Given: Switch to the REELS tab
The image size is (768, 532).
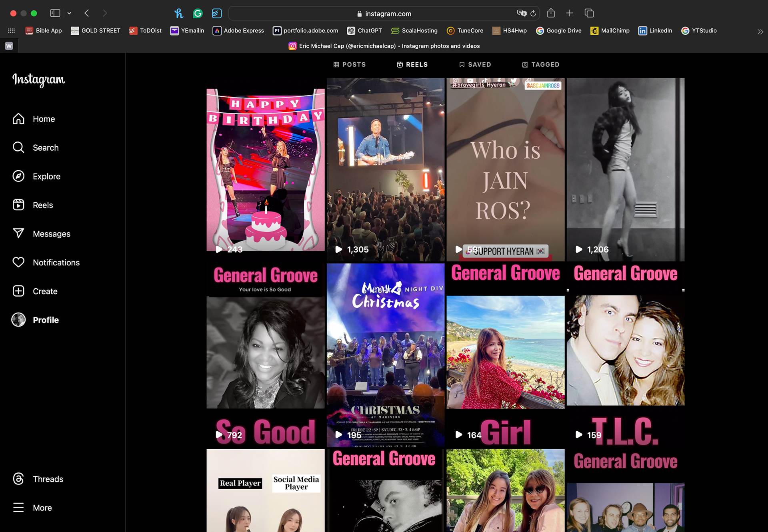Looking at the screenshot, I should point(412,64).
